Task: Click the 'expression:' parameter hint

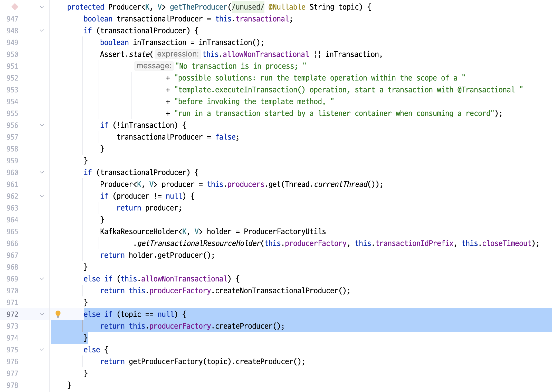Action: [178, 54]
